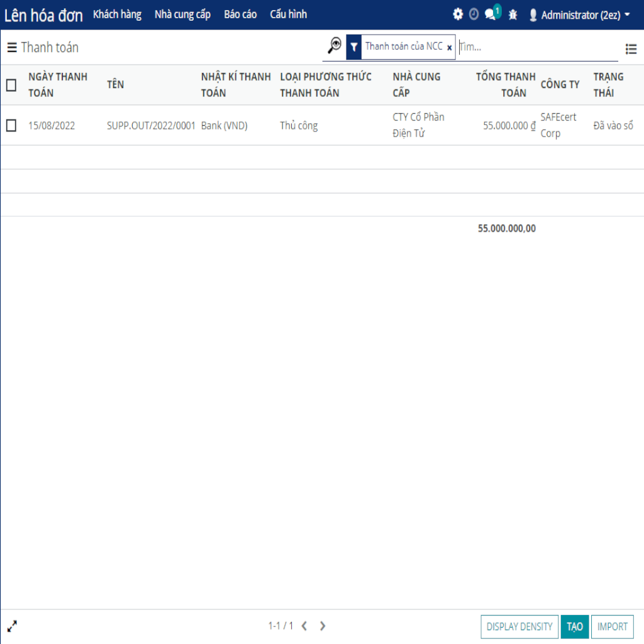
Task: Open the conversations chat bubble icon
Action: coord(491,14)
